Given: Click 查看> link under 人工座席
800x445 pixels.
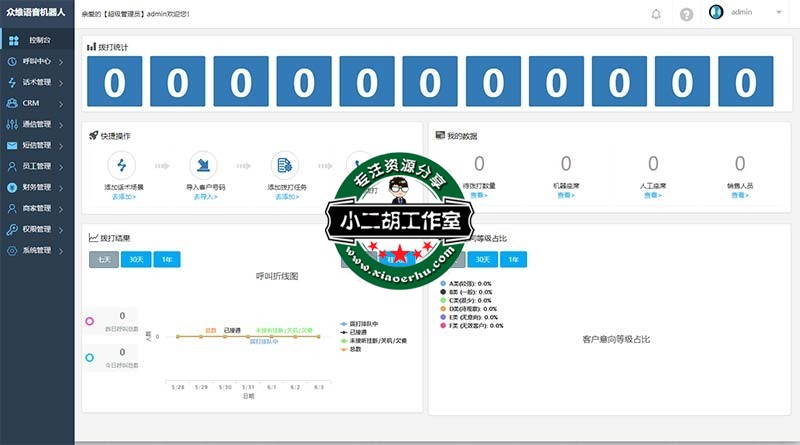Looking at the screenshot, I should (x=653, y=195).
